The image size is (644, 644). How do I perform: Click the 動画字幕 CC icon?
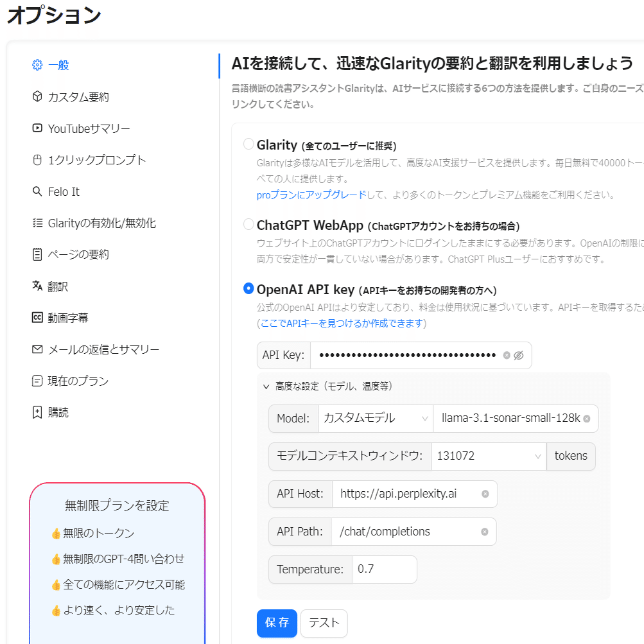pos(37,318)
